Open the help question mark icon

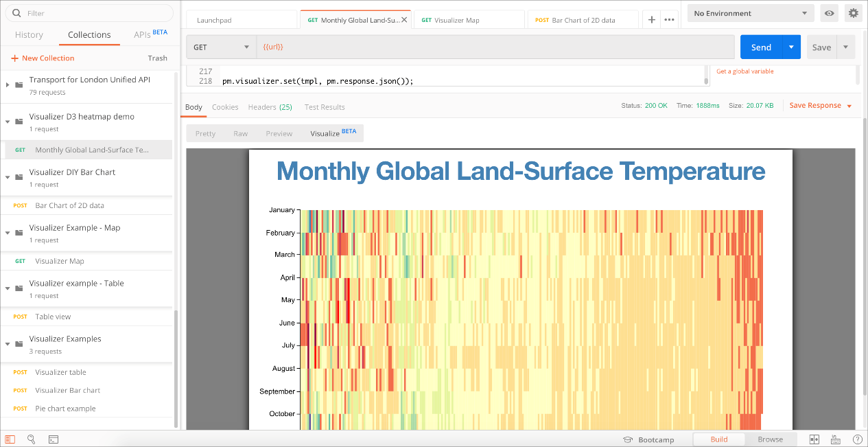[857, 439]
